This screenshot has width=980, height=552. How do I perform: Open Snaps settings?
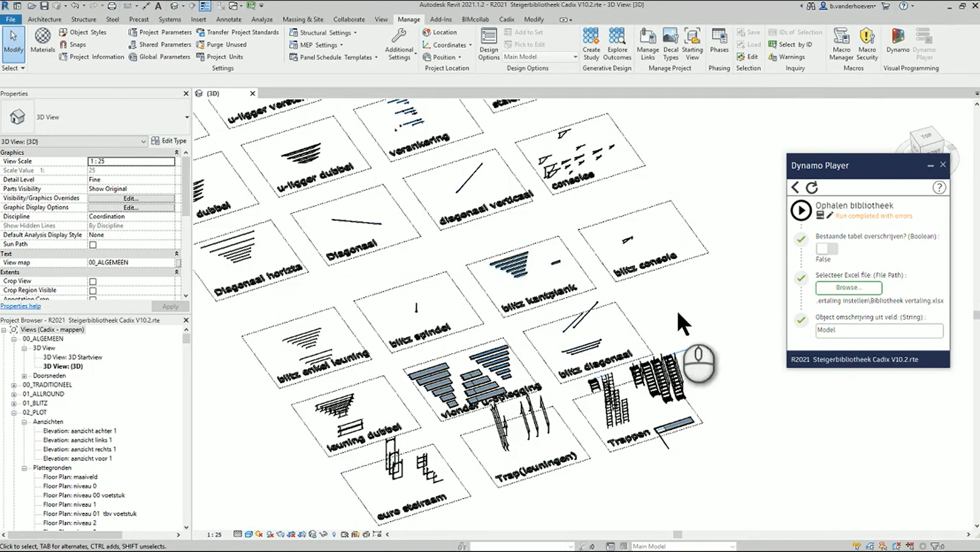73,44
